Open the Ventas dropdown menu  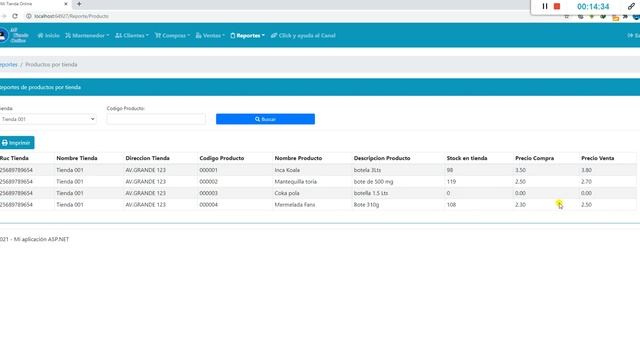tap(210, 36)
